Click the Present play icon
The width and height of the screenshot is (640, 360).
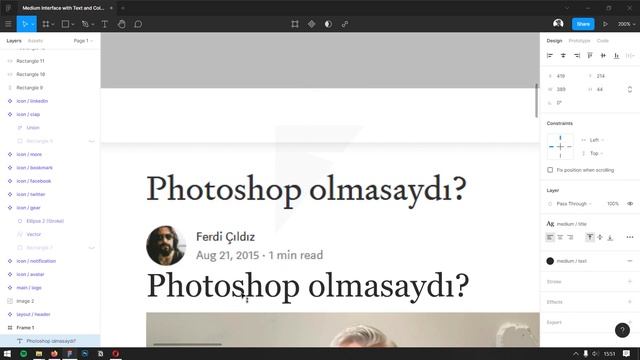pyautogui.click(x=605, y=24)
